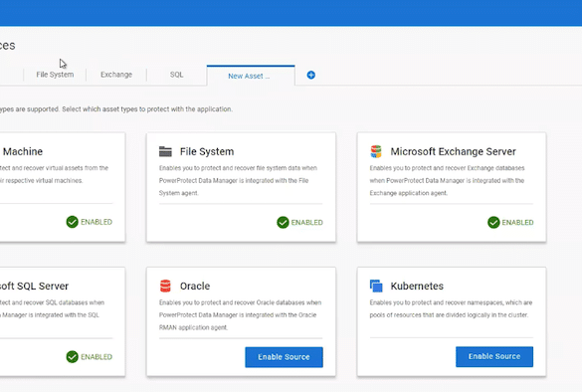Click green check icon on SQL Server card
The image size is (582, 392).
pyautogui.click(x=73, y=357)
